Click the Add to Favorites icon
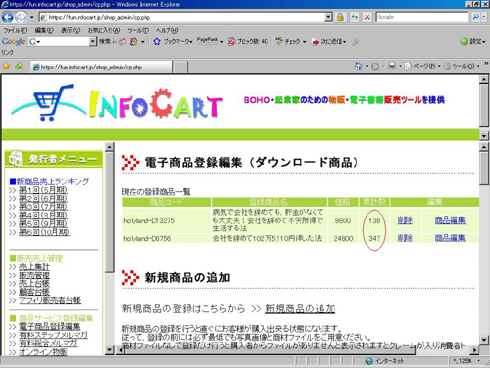Image resolution: width=490 pixels, height=368 pixels. (x=19, y=66)
